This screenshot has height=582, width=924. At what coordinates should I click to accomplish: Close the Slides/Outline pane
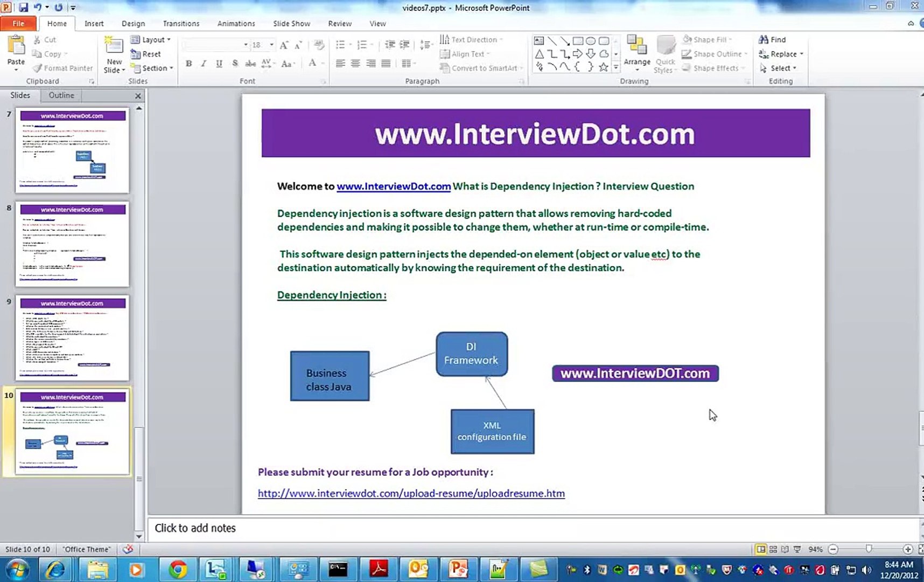click(x=138, y=95)
